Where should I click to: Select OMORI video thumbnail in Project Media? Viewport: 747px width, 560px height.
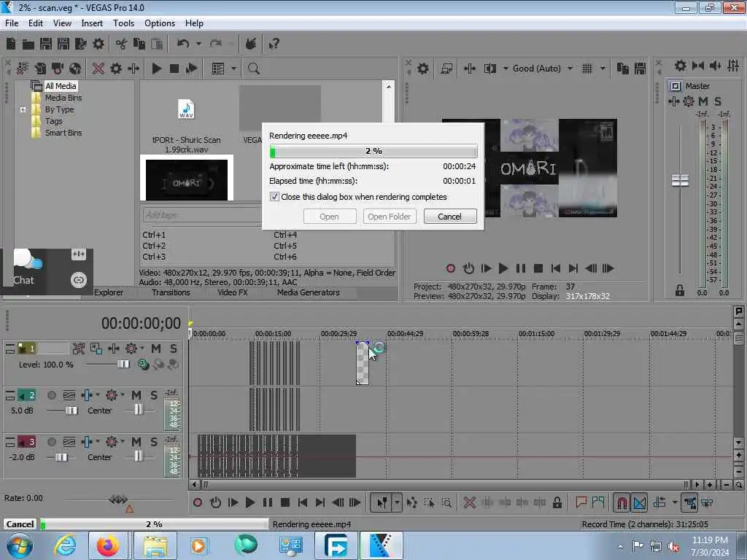(x=187, y=179)
